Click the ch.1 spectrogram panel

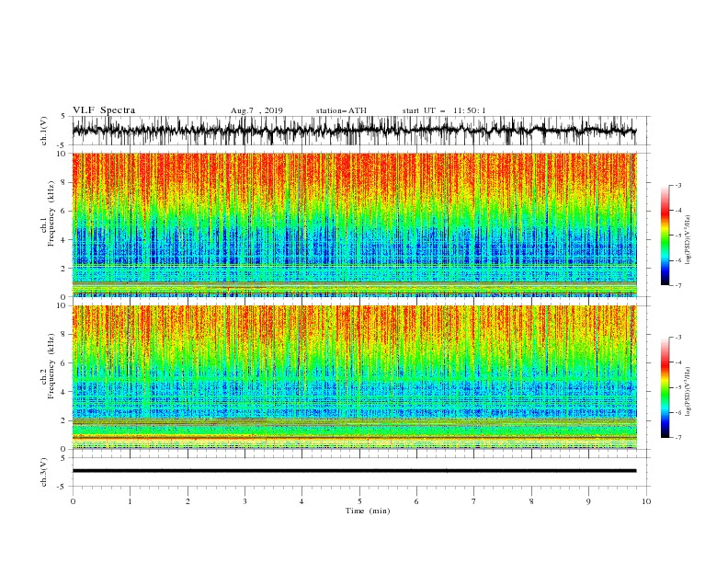click(x=355, y=224)
